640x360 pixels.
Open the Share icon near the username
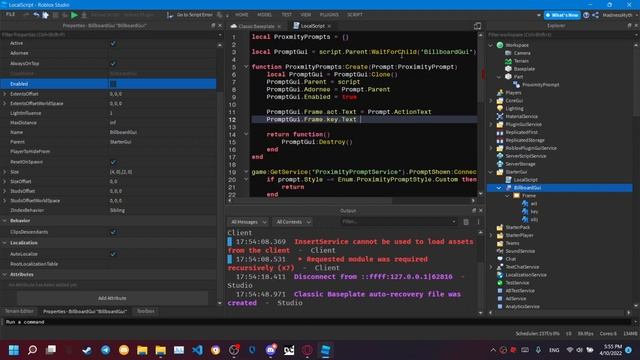point(596,15)
